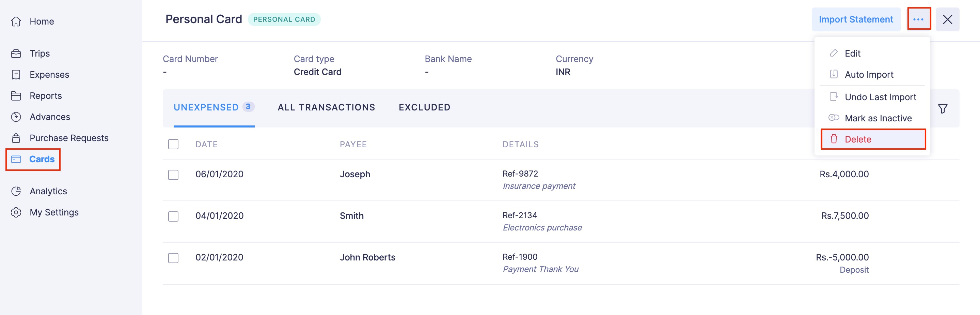
Task: Click the Reports folder icon
Action: (16, 95)
